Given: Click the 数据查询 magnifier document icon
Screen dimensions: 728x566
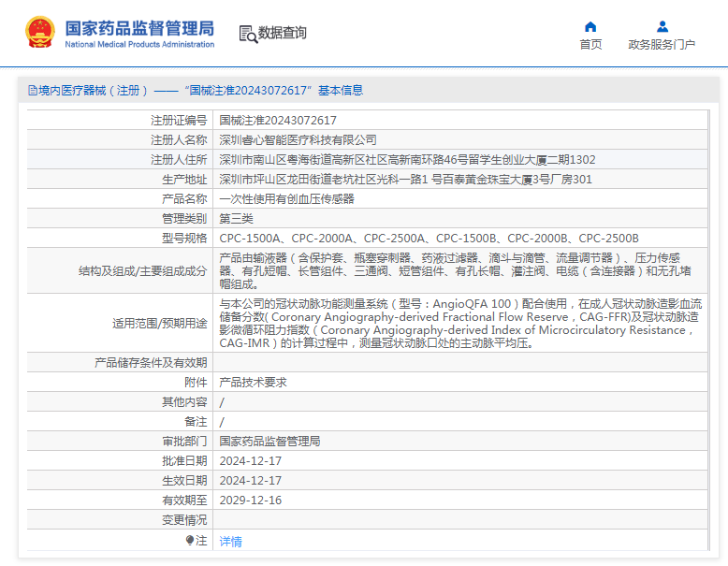Looking at the screenshot, I should click(x=247, y=34).
